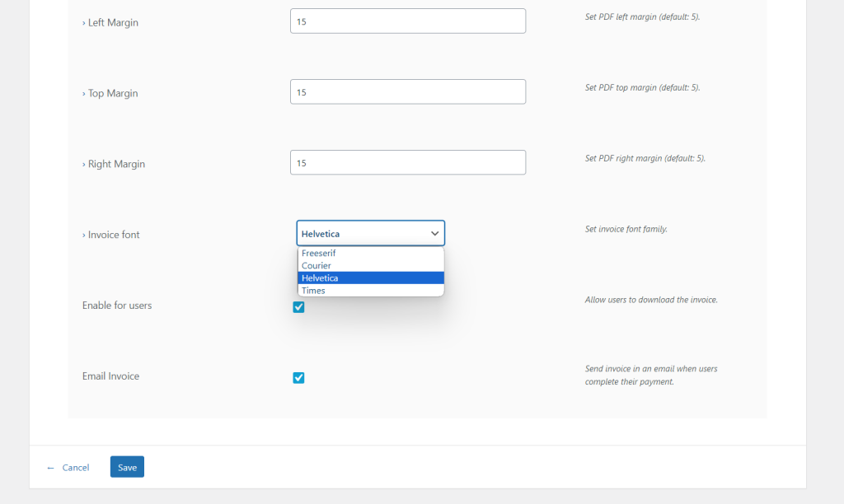Uncheck the Enable for users checkbox
This screenshot has height=504, width=844.
[x=298, y=307]
